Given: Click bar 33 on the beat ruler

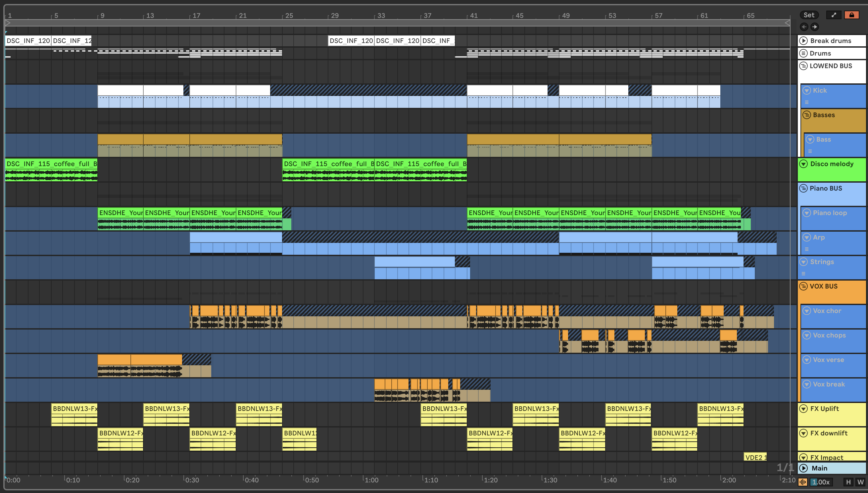Looking at the screenshot, I should click(x=381, y=16).
